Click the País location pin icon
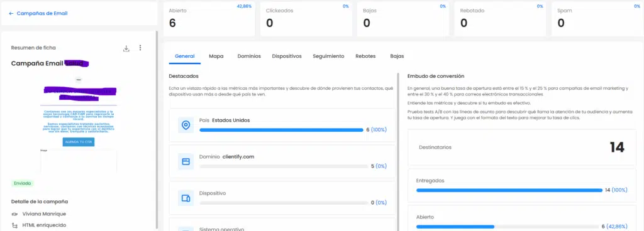The image size is (644, 231). 186,125
